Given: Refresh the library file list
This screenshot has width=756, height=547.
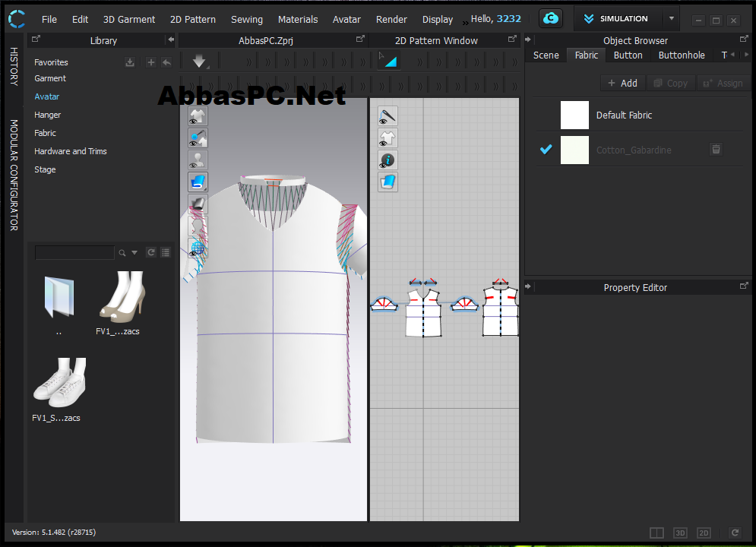Looking at the screenshot, I should pos(151,252).
